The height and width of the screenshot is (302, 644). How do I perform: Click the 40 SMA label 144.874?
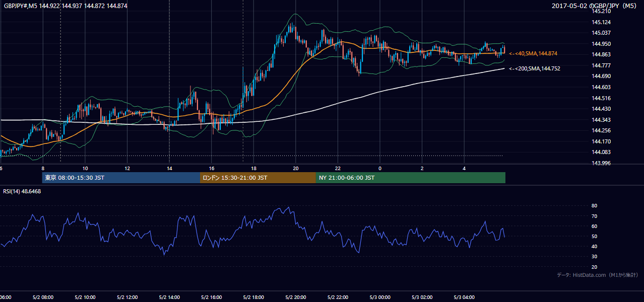[533, 53]
